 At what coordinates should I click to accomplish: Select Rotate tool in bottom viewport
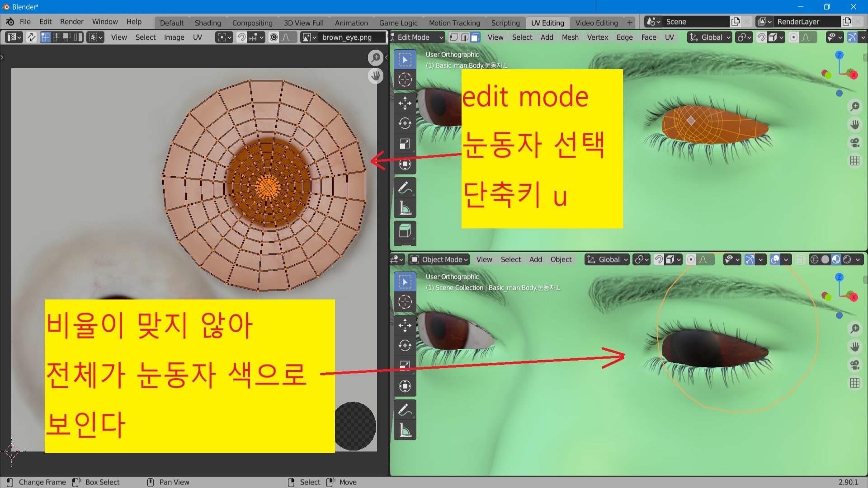pos(405,346)
